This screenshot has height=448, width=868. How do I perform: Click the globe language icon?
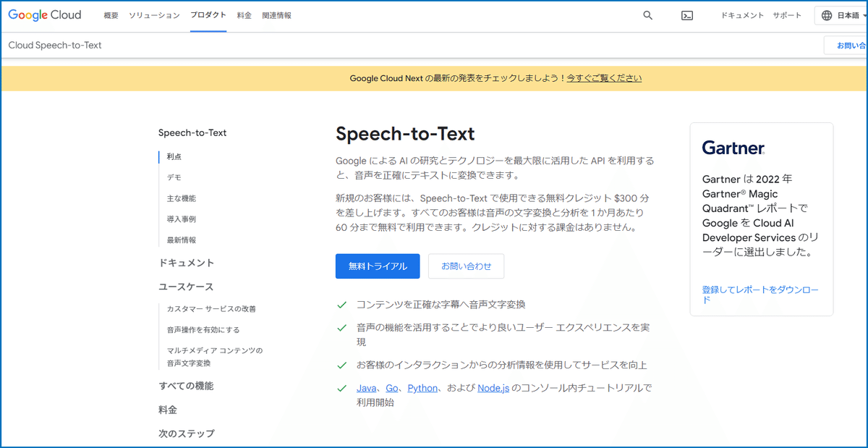[827, 15]
